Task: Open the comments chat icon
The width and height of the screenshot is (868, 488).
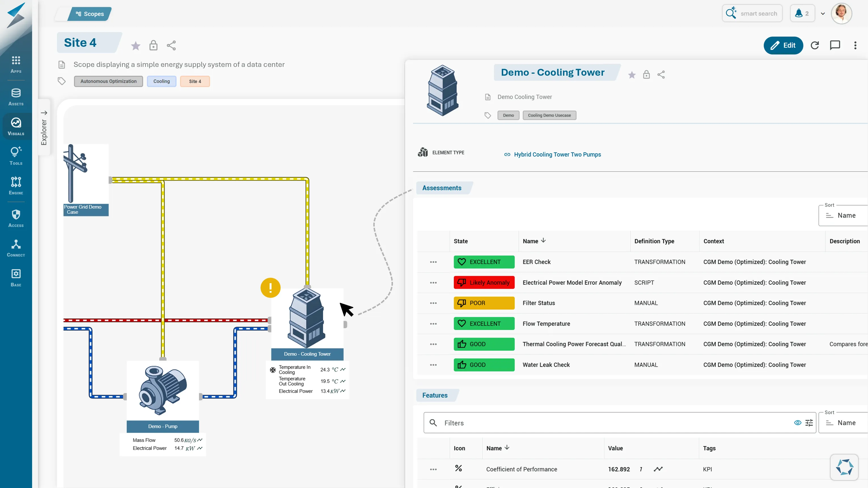Action: click(x=835, y=45)
